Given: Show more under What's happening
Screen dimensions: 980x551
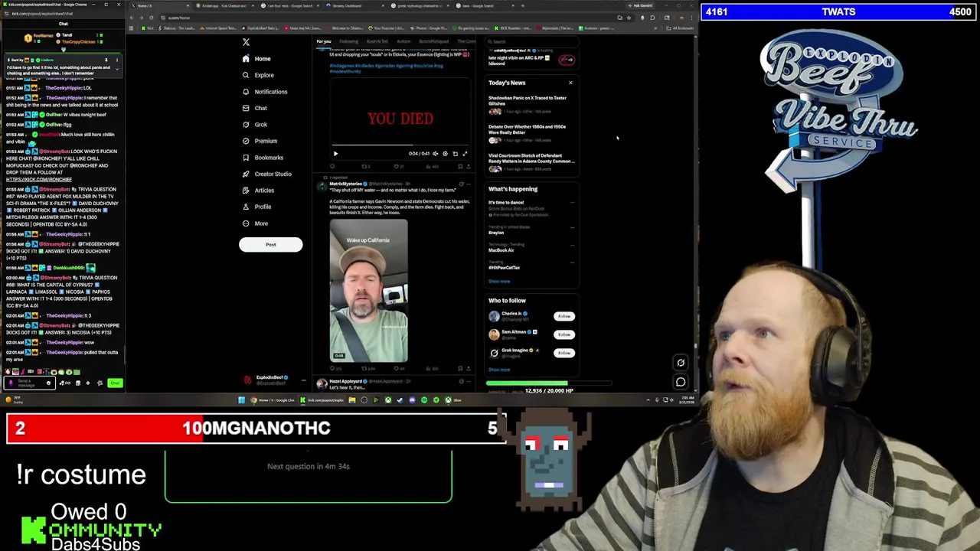Looking at the screenshot, I should pyautogui.click(x=499, y=281).
